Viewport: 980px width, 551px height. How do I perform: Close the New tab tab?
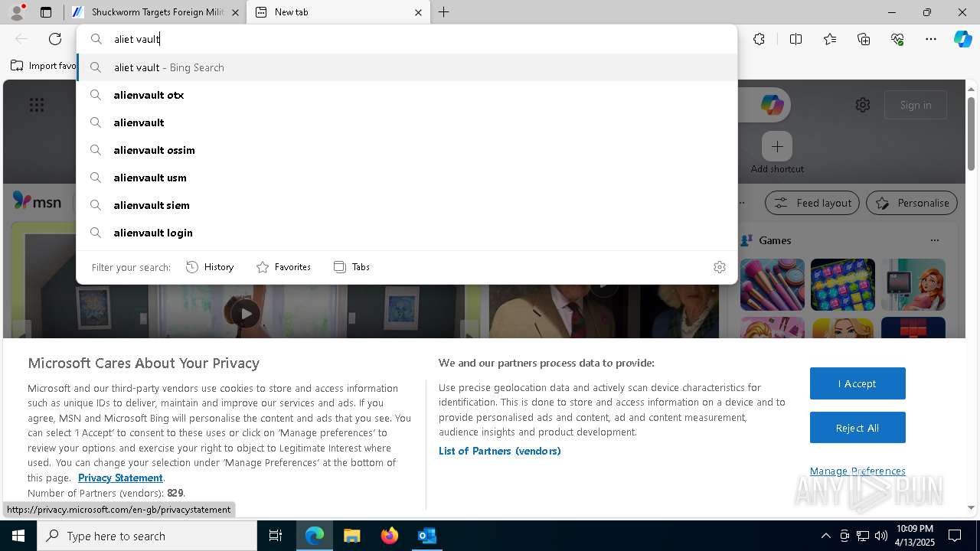point(418,12)
